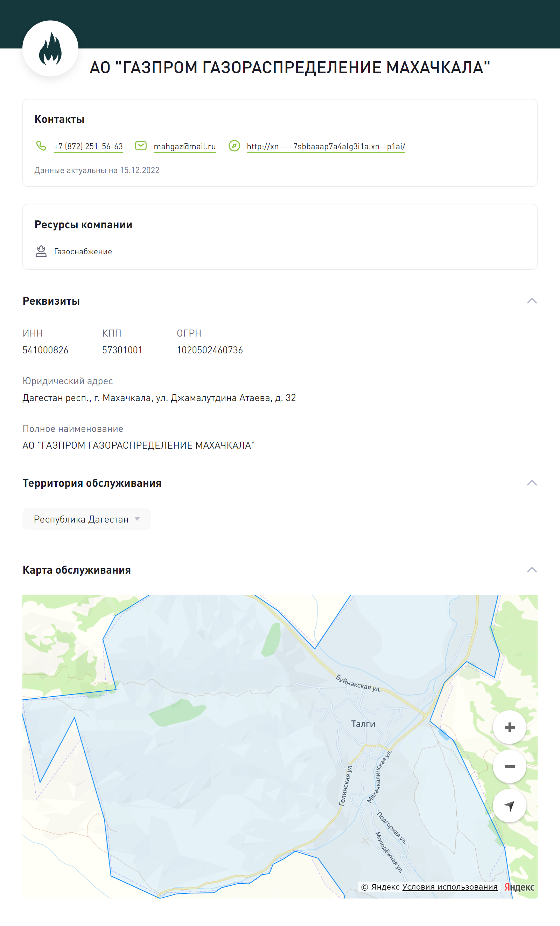Click the Контакты heading
560x926 pixels.
tap(59, 119)
